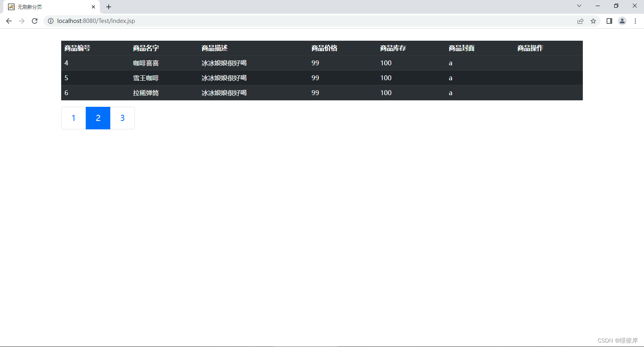Click description in the 咖啡喜喜 row

pyautogui.click(x=224, y=63)
